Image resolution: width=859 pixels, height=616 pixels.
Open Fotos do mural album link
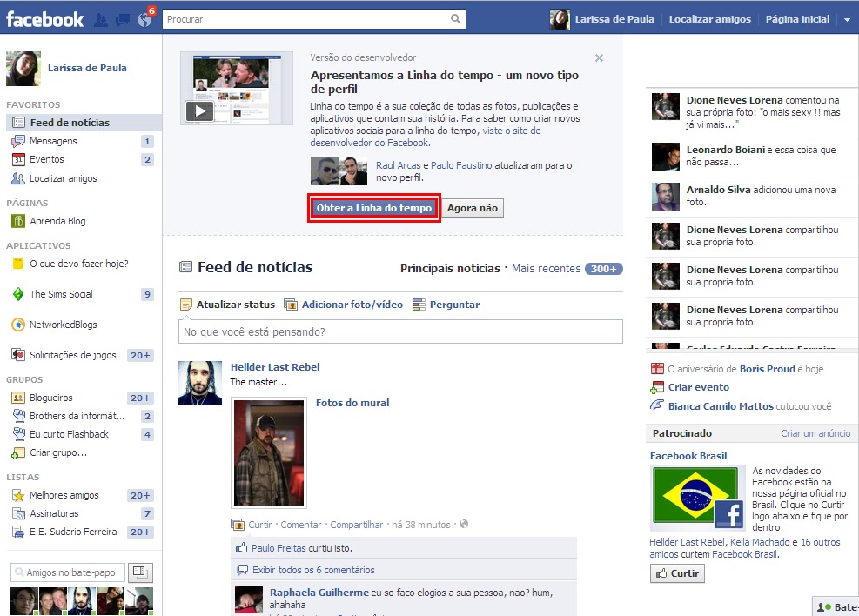tap(352, 403)
